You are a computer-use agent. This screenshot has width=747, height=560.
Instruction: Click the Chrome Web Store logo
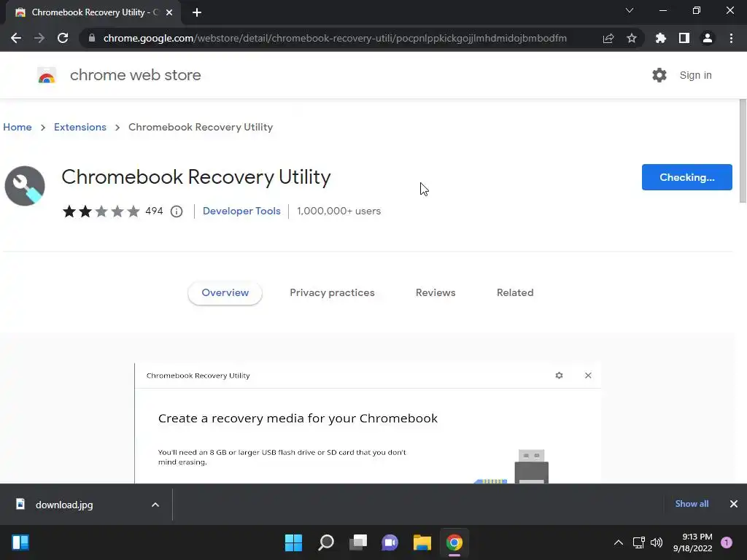tap(47, 75)
